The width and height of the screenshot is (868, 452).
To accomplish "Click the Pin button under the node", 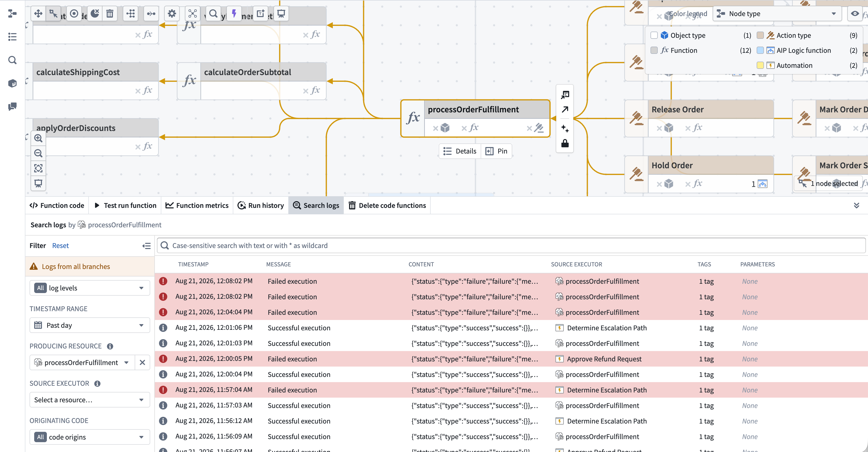I will [496, 151].
